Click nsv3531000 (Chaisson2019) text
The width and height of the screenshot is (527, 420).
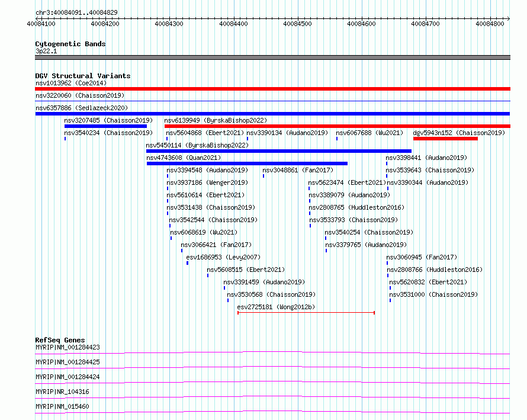(x=433, y=294)
